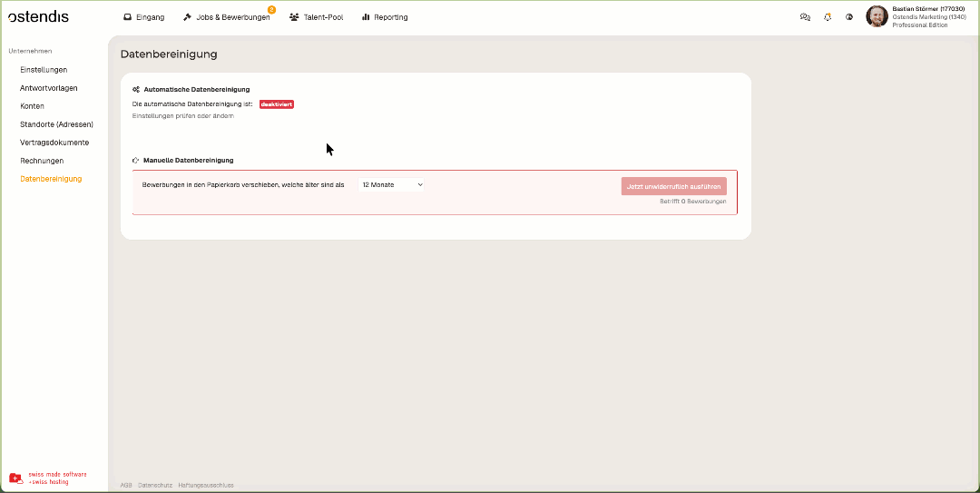This screenshot has height=493, width=980.
Task: Click Jetzt unwiderruflich ausführen button
Action: pyautogui.click(x=673, y=186)
